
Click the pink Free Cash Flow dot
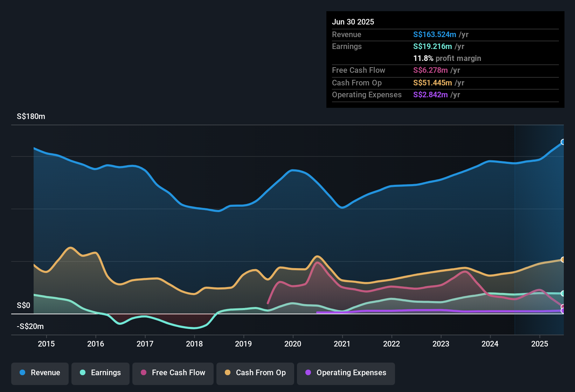(x=144, y=372)
